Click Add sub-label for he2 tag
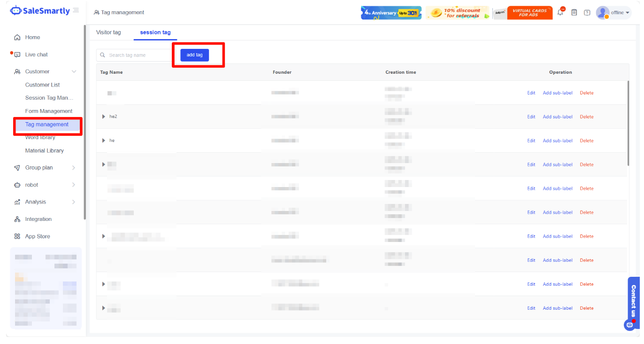 pos(558,117)
